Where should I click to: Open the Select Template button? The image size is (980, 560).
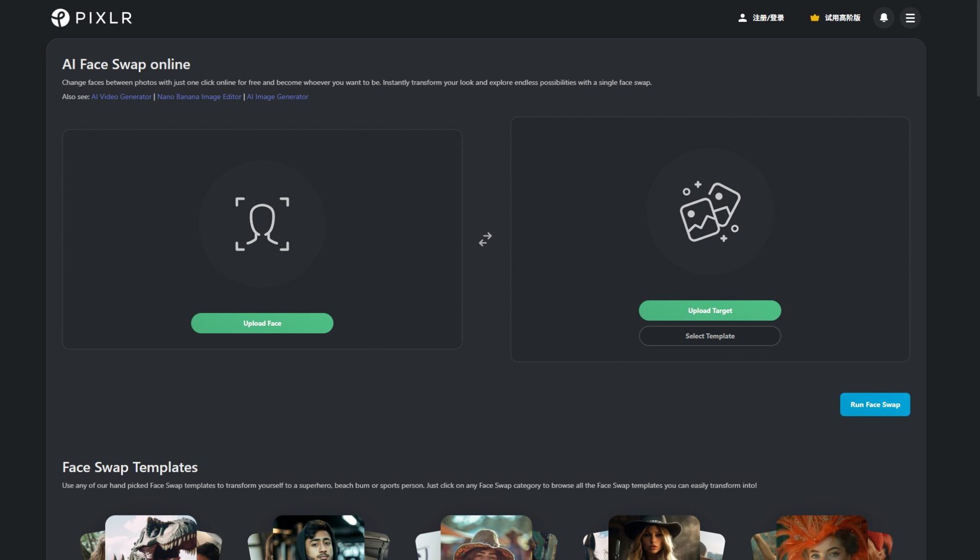pos(709,336)
